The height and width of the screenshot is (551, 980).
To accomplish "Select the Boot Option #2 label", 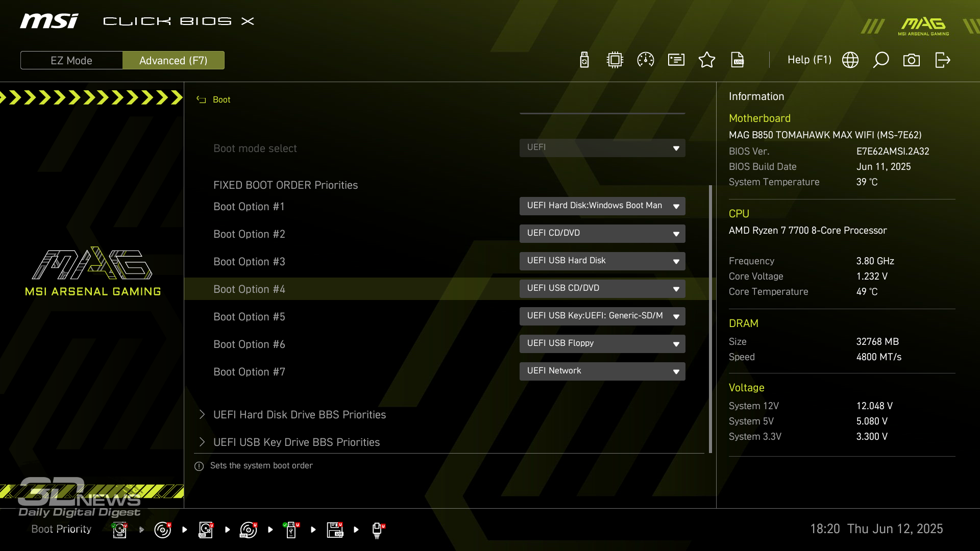I will tap(249, 234).
